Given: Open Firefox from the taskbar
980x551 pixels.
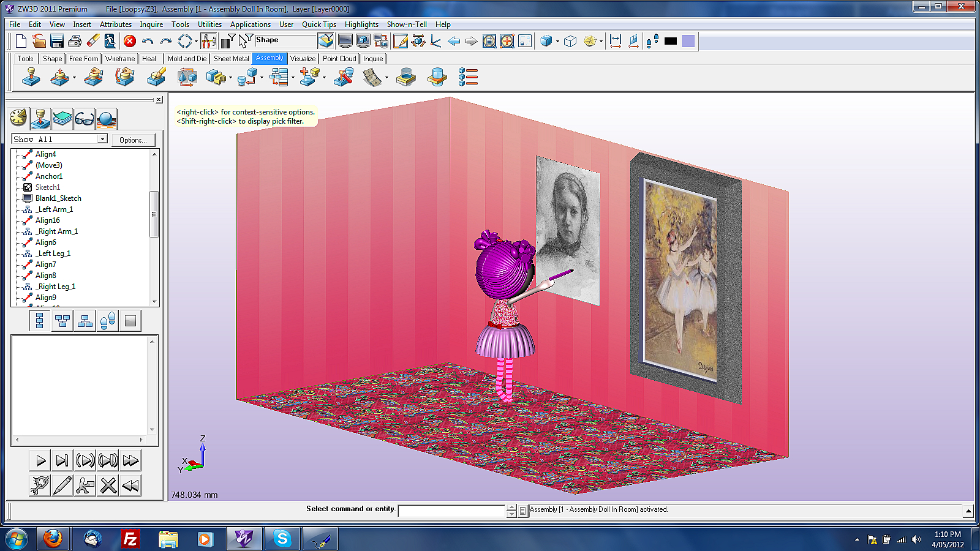Looking at the screenshot, I should point(53,539).
